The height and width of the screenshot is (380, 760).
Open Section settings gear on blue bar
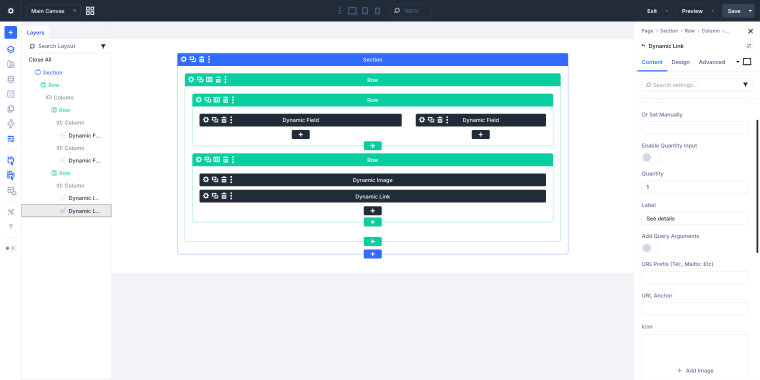point(184,59)
